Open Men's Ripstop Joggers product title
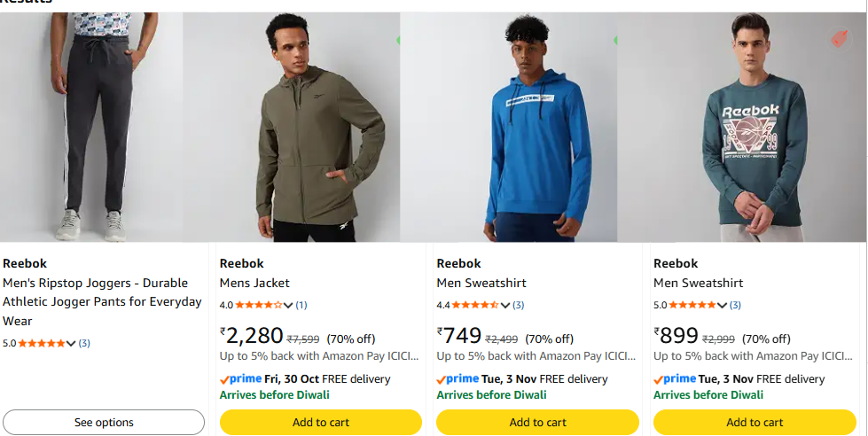The image size is (868, 436). point(103,301)
